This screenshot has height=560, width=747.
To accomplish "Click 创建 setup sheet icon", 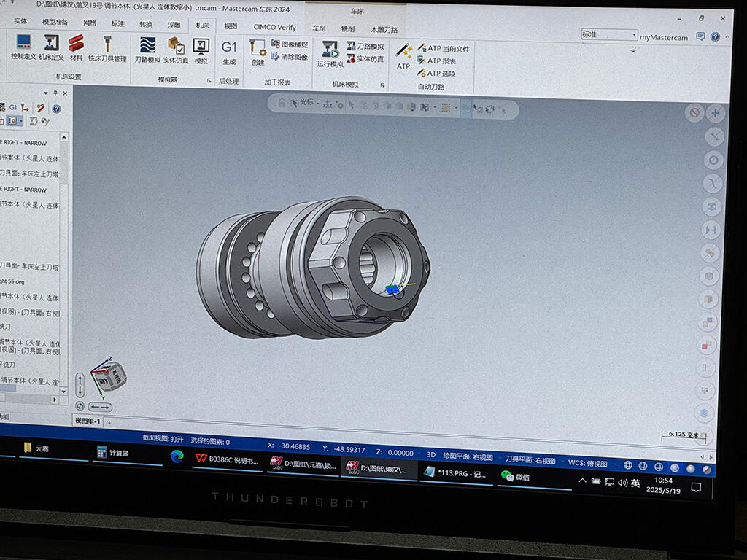I will tap(258, 52).
